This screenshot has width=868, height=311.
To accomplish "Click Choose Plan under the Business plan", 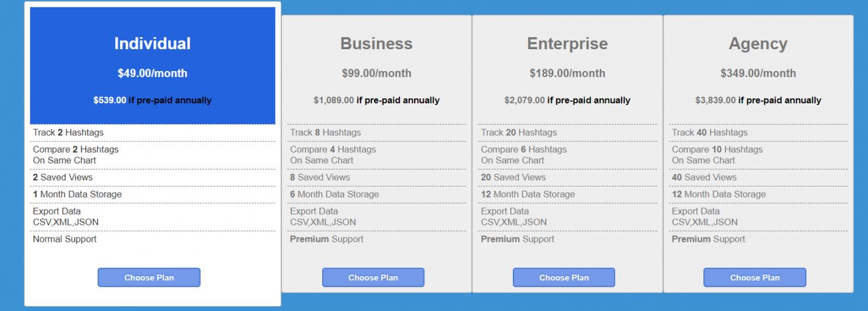I will (373, 278).
